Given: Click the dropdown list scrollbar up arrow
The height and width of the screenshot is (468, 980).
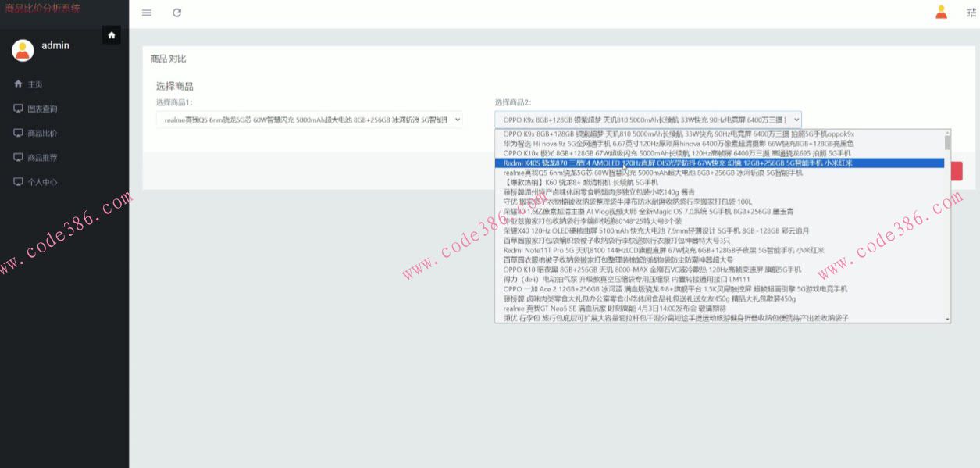Looking at the screenshot, I should [948, 132].
